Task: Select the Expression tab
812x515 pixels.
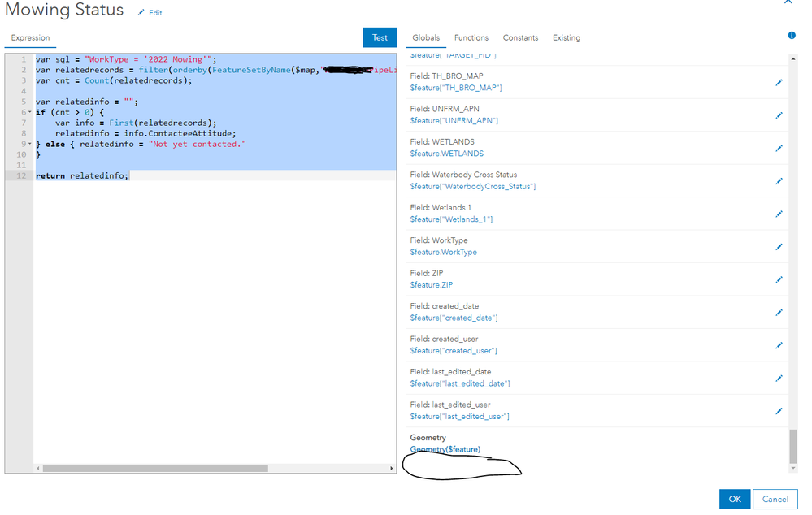Action: point(31,38)
